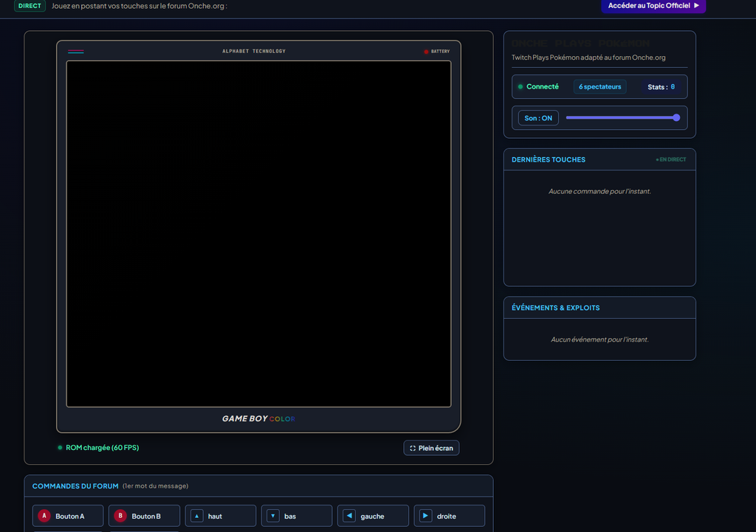
Task: Click the Bouton A command
Action: tap(68, 516)
